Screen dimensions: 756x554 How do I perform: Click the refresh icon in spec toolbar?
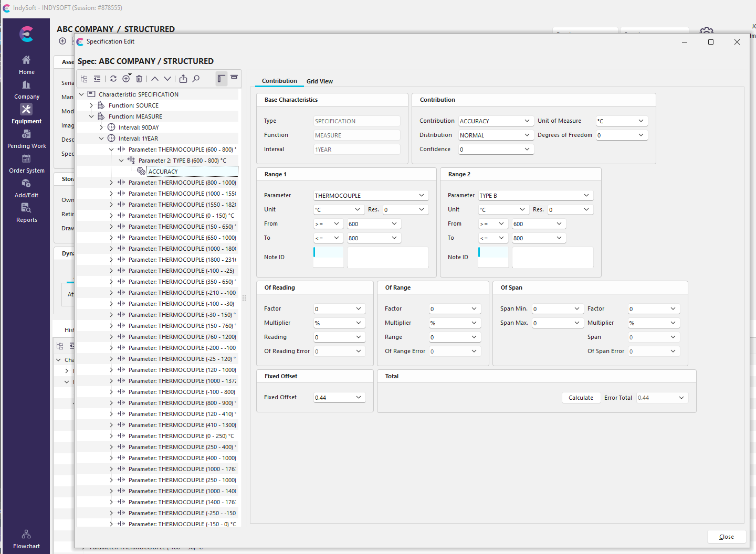[113, 79]
